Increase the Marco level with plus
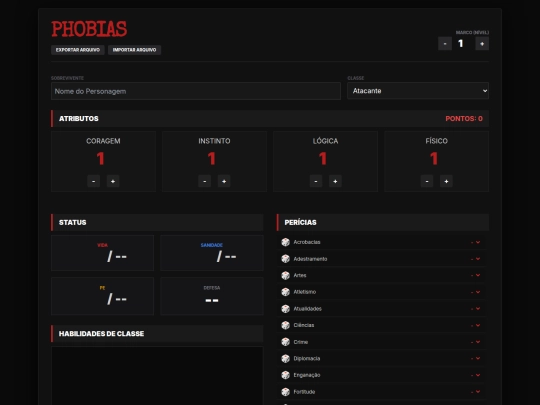This screenshot has width=540, height=405. (482, 44)
